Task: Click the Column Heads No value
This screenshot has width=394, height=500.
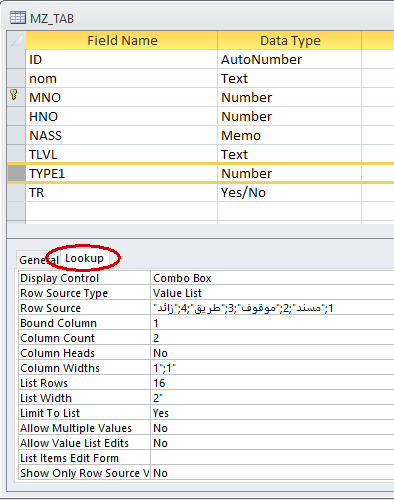Action: tap(272, 353)
